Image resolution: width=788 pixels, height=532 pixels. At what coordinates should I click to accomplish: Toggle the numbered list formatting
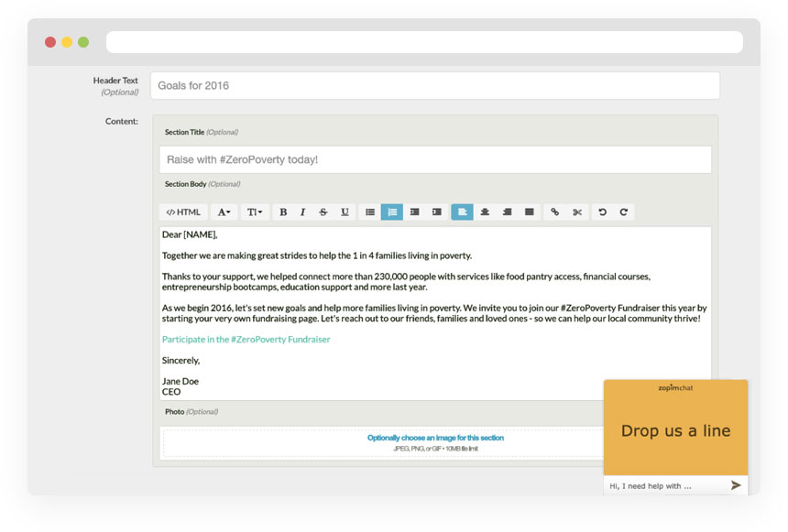pyautogui.click(x=391, y=212)
